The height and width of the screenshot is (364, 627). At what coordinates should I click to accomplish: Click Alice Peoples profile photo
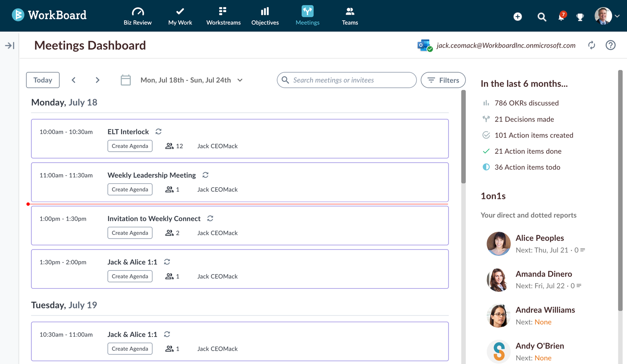click(499, 244)
